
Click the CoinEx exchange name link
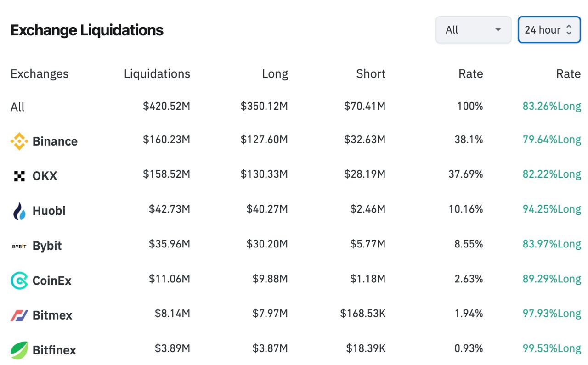(x=52, y=281)
